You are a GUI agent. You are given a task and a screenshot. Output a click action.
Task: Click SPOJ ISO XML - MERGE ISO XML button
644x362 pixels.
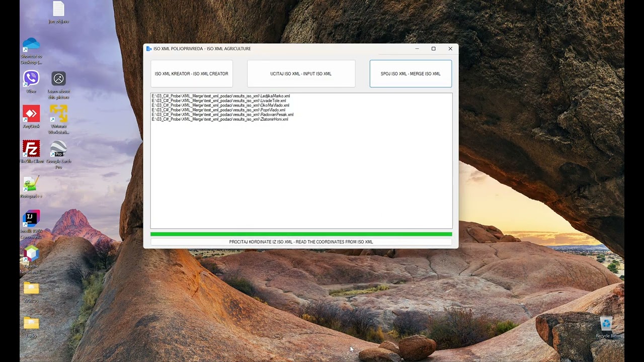point(411,74)
